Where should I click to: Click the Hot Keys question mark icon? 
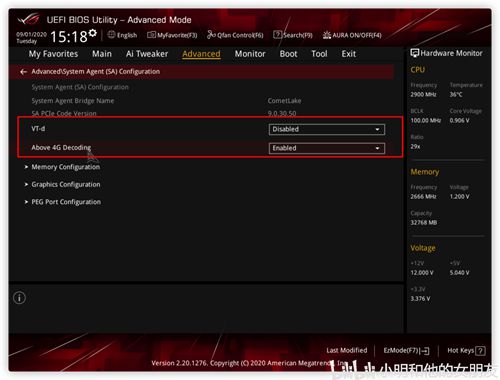point(480,351)
